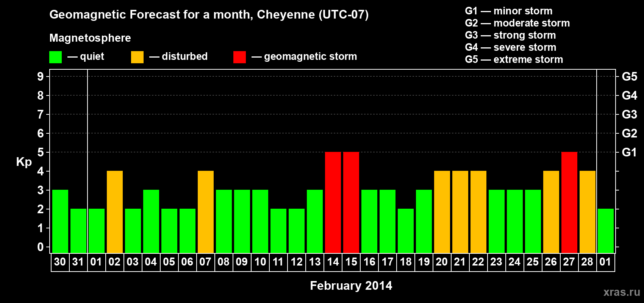This screenshot has height=303, width=644.
Task: Click the orange disturbed legend swatch
Action: click(x=137, y=57)
